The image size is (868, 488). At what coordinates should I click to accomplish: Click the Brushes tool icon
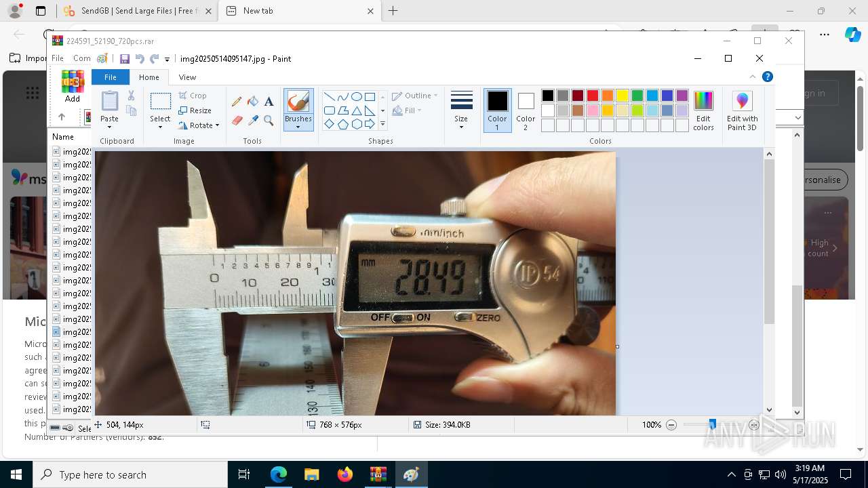298,102
